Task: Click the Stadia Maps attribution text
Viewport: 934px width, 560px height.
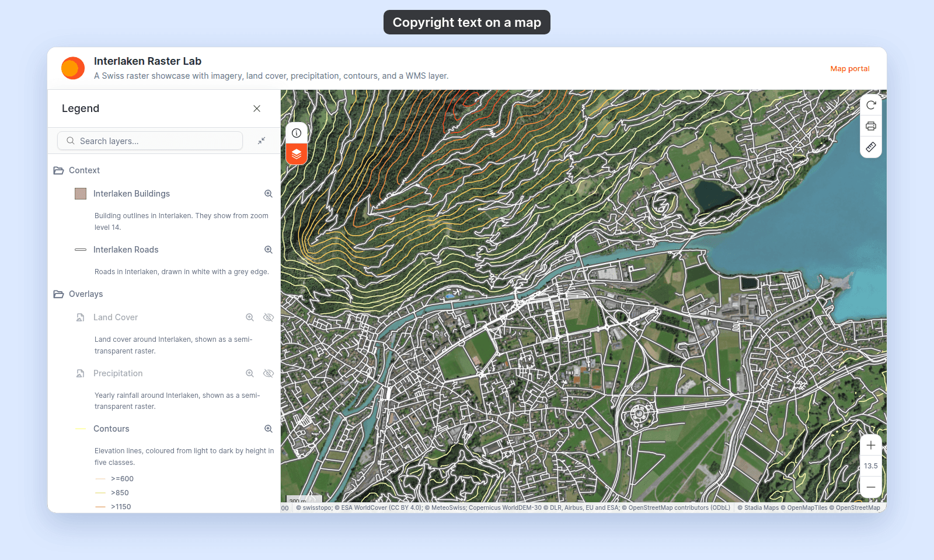Action: [x=758, y=508]
